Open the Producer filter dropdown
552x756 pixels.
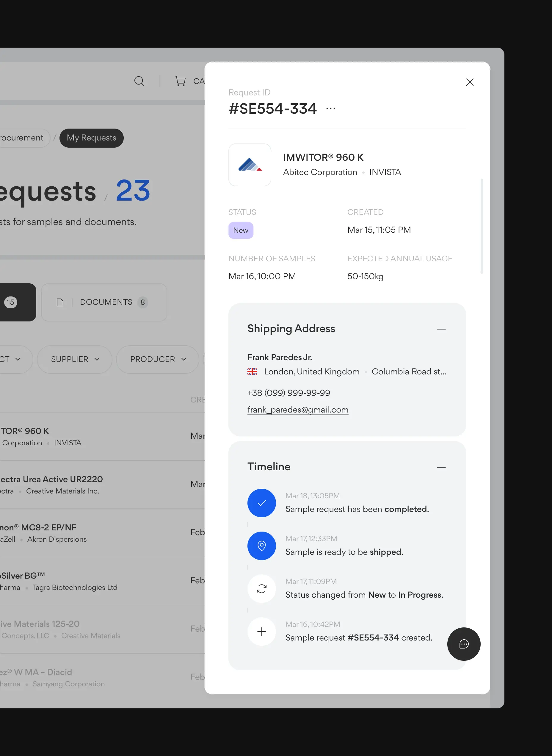(x=157, y=359)
